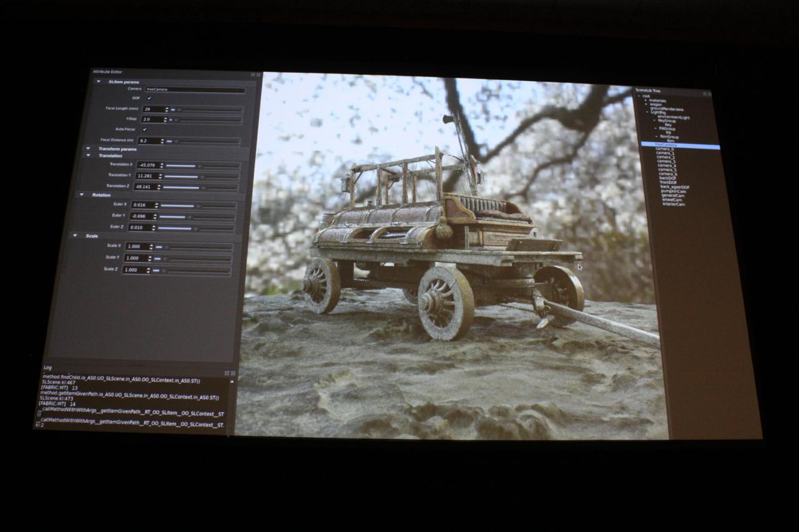Close the Attribute Editor panel
The width and height of the screenshot is (799, 532).
[x=258, y=75]
